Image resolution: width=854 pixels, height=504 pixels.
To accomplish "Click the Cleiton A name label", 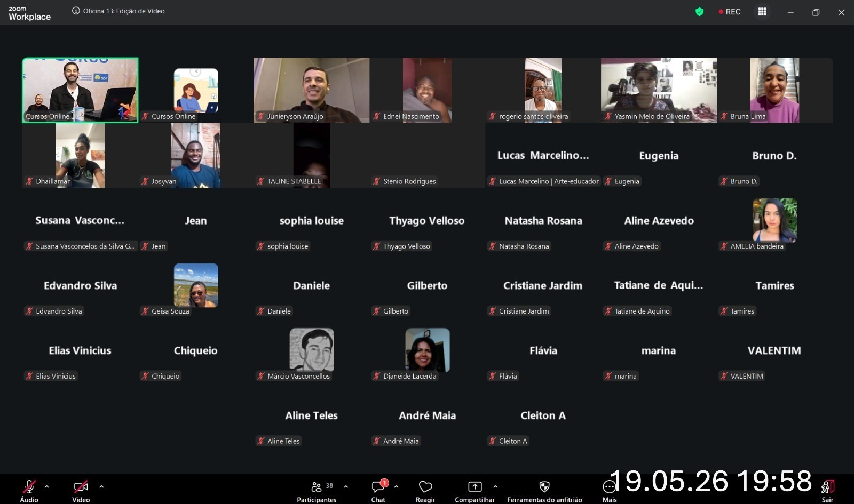I will pyautogui.click(x=513, y=442).
